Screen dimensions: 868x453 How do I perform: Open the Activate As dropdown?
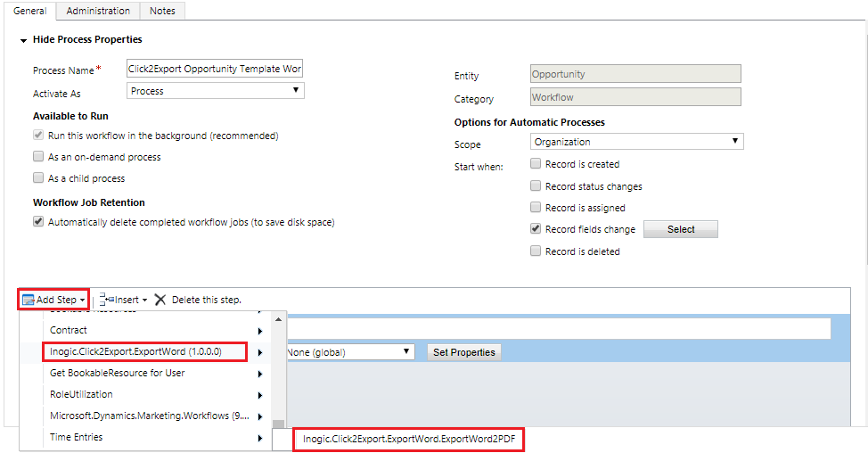pyautogui.click(x=216, y=91)
